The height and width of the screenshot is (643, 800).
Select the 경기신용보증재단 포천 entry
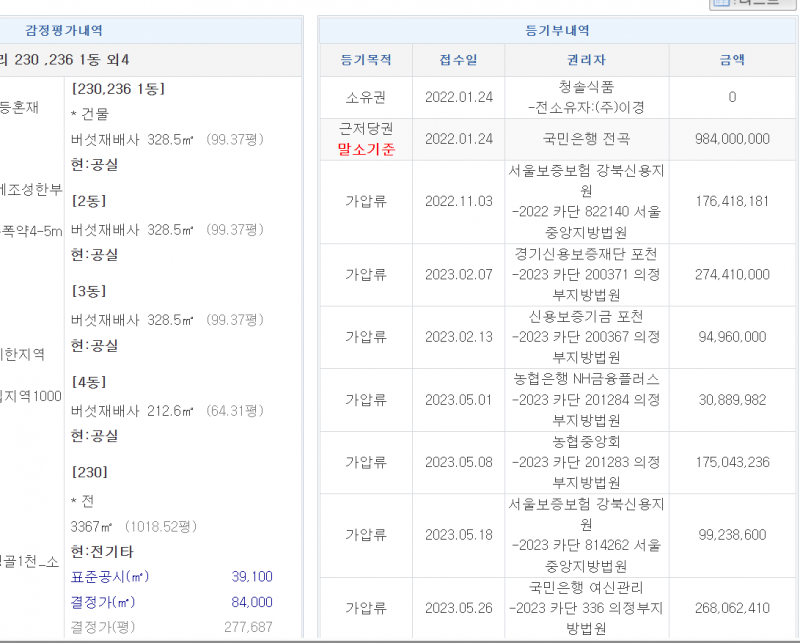pyautogui.click(x=585, y=255)
